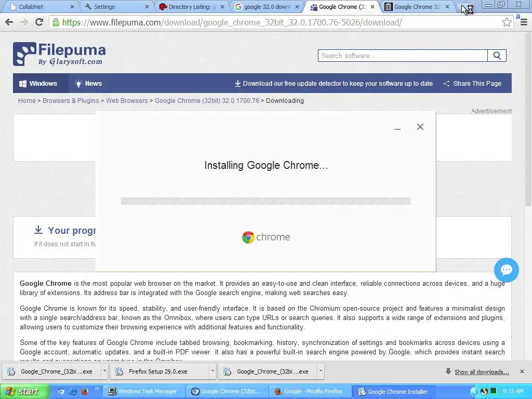Expand options for Firefox Setup download
532x399 pixels.
[x=212, y=371]
